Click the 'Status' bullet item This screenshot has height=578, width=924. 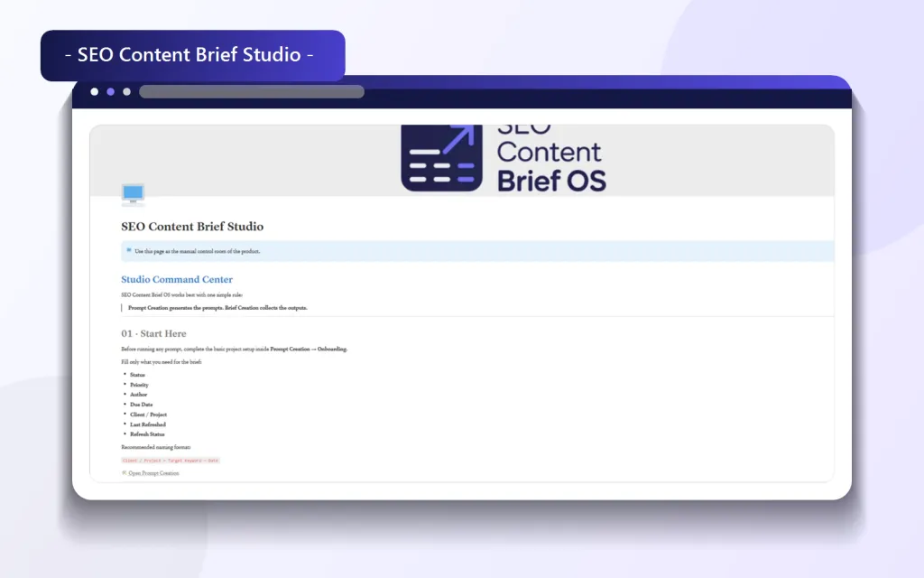point(137,375)
